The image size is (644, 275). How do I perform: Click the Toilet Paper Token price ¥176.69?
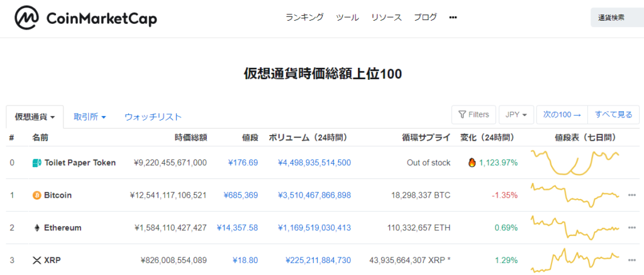click(243, 163)
